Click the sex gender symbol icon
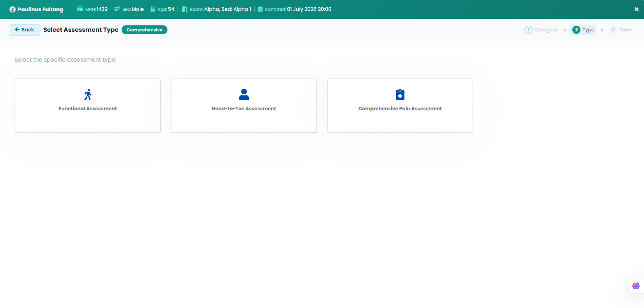644x308 pixels. pyautogui.click(x=117, y=9)
